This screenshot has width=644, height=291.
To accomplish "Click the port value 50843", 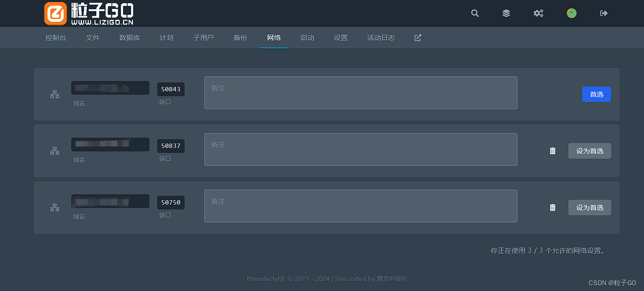I will coord(171,89).
